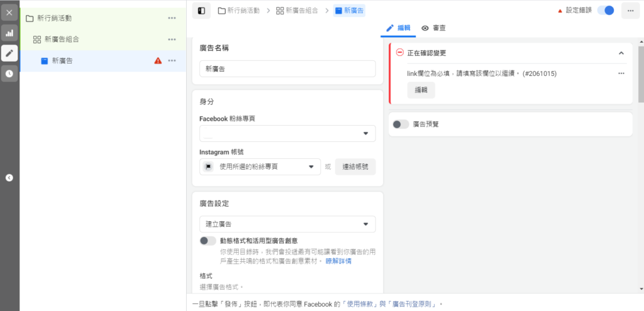This screenshot has width=644, height=311.
Task: Open the top-right more options button
Action: click(x=630, y=11)
